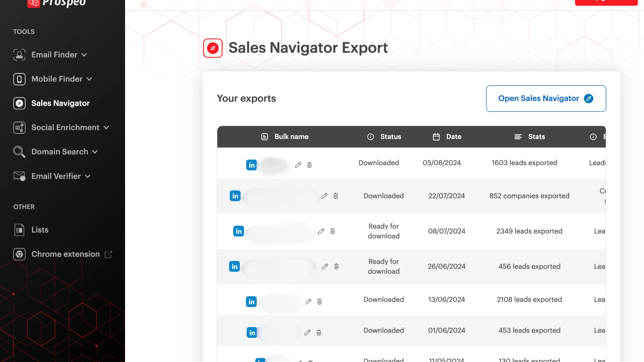This screenshot has height=362, width=644.
Task: Delete the 01/06/2024 export
Action: coord(319,333)
